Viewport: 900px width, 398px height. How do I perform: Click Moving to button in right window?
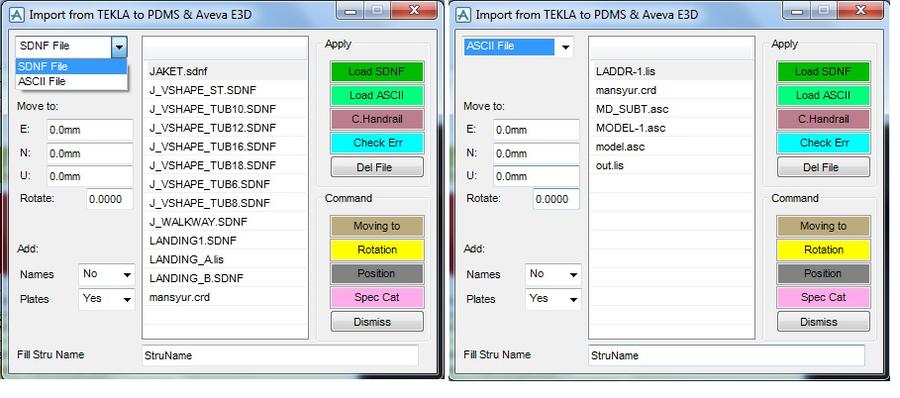823,226
